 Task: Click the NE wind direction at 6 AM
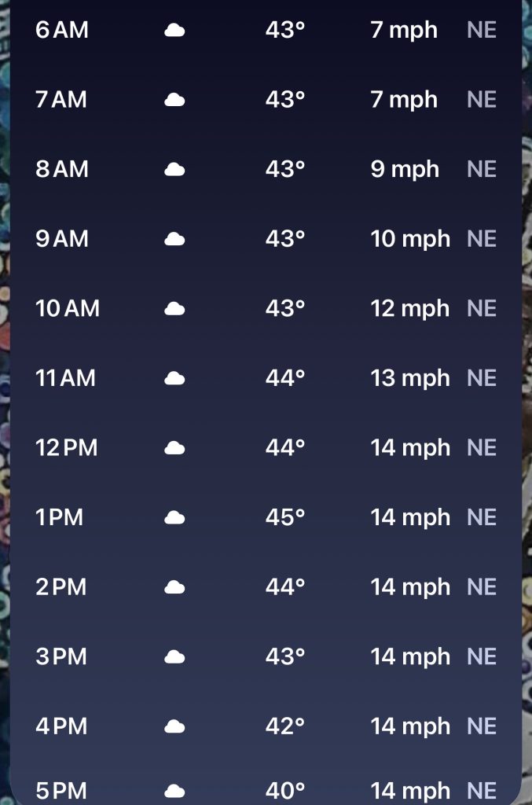tap(482, 31)
